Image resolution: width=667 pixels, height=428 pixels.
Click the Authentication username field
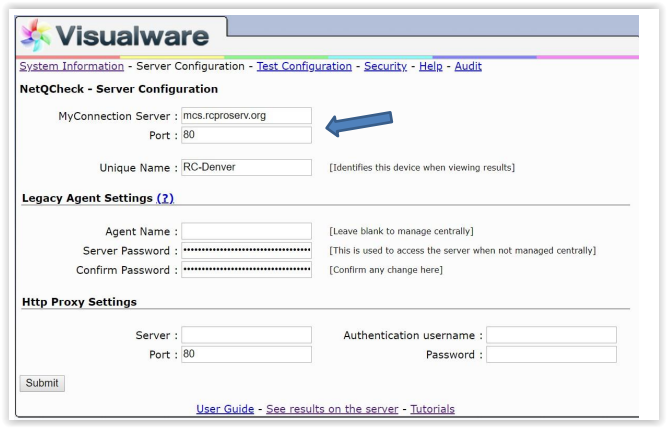(551, 335)
